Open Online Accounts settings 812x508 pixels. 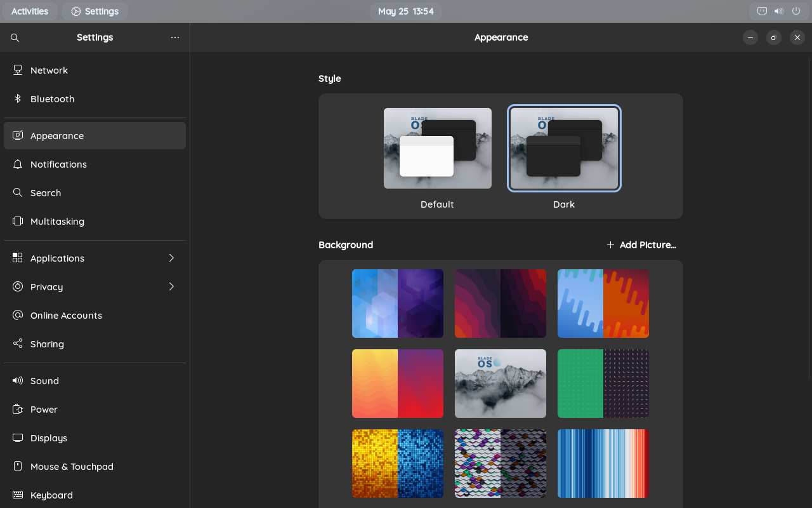pyautogui.click(x=95, y=316)
